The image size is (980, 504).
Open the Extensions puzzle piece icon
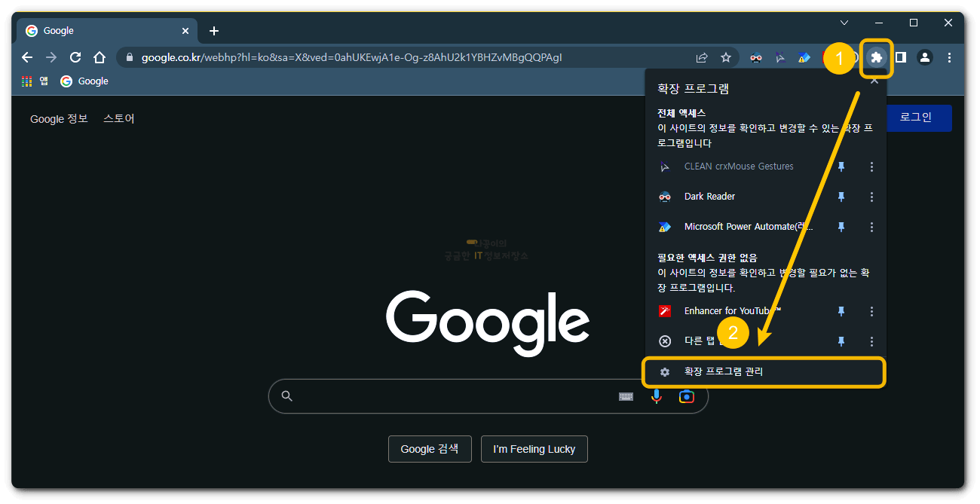(876, 57)
